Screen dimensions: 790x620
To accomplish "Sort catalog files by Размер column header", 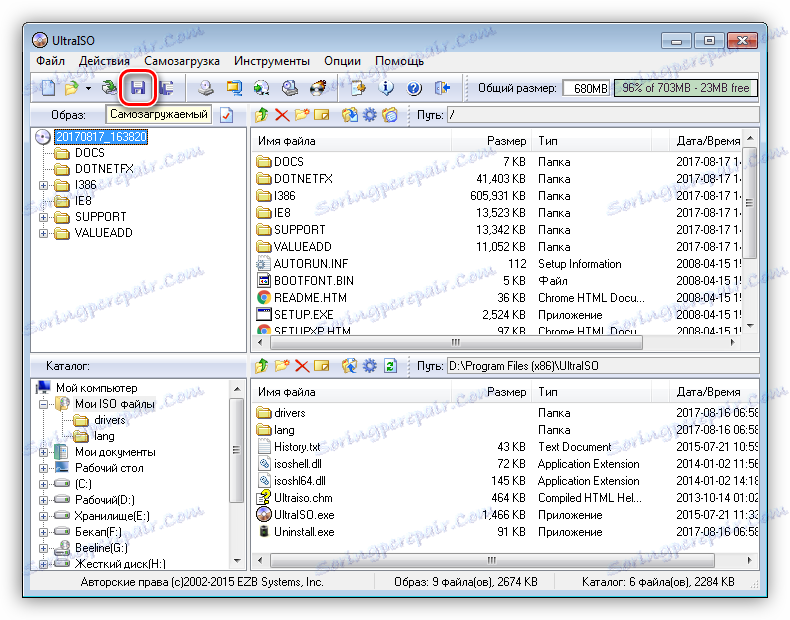I will pos(491,392).
